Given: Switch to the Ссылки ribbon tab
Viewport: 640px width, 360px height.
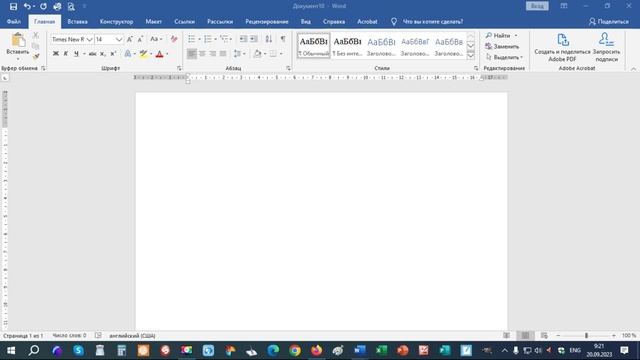Looking at the screenshot, I should pos(184,22).
